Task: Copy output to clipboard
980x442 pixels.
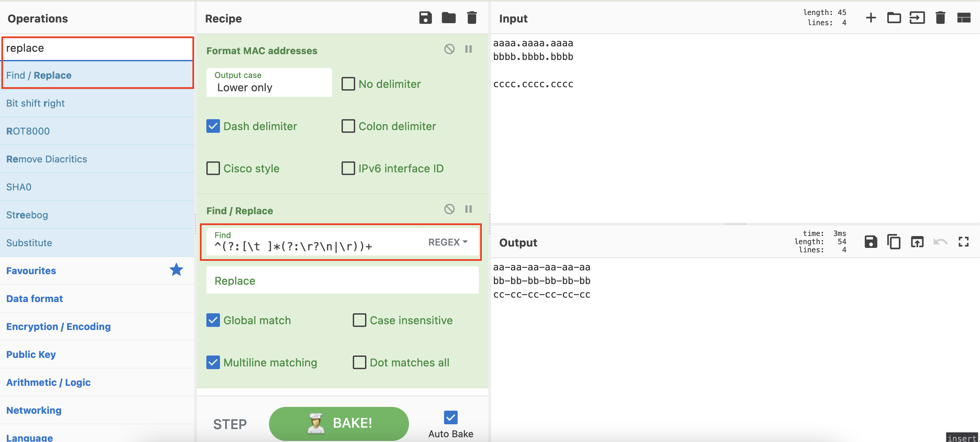Action: click(x=894, y=242)
